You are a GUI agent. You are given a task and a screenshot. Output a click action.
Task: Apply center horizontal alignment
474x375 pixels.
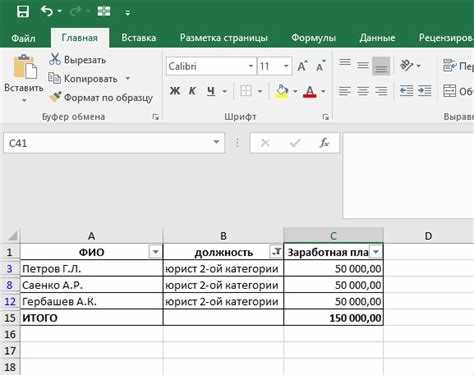[x=363, y=91]
